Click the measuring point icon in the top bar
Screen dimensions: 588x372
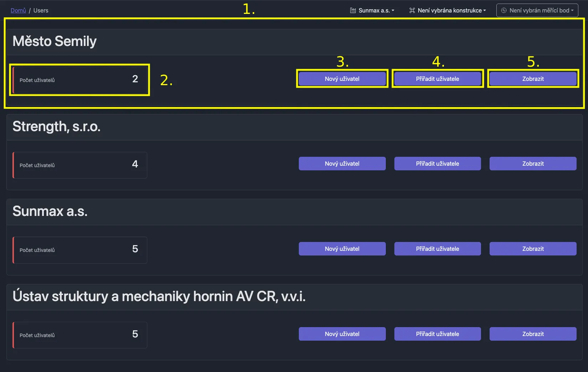tap(504, 10)
